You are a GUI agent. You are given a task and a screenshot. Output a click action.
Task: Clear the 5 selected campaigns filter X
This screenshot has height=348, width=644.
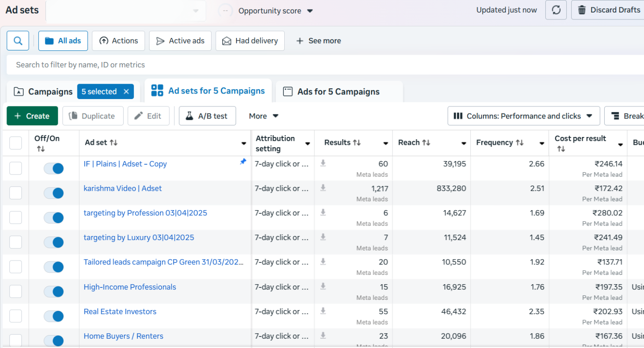tap(126, 92)
